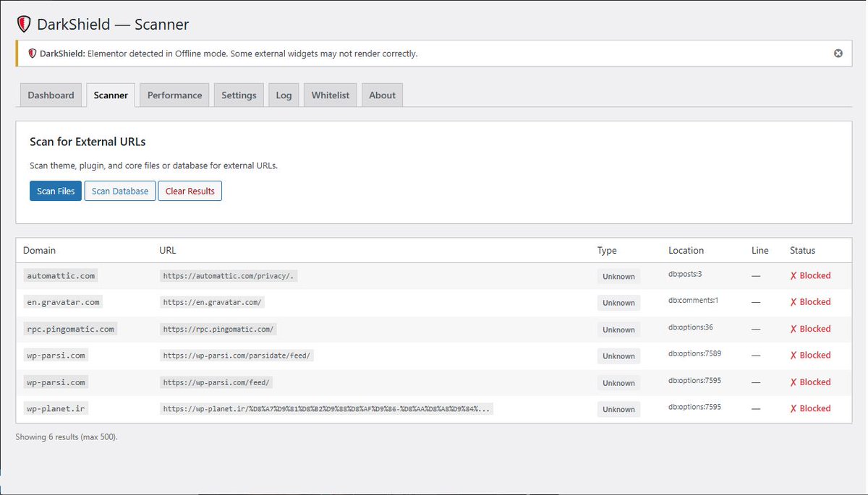The image size is (868, 495).
Task: Click Blocked status for rpc.pingomatic.com row
Action: pyautogui.click(x=810, y=329)
